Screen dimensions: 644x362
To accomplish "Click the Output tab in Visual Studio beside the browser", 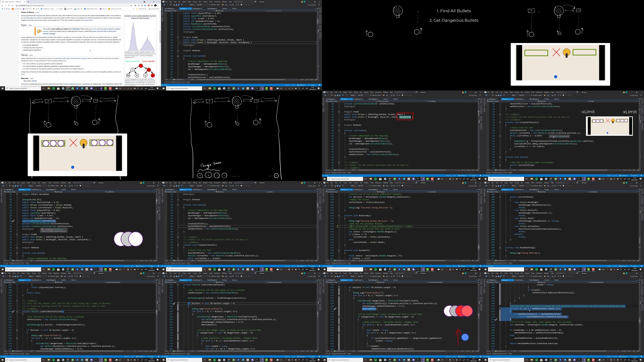I will [x=188, y=82].
